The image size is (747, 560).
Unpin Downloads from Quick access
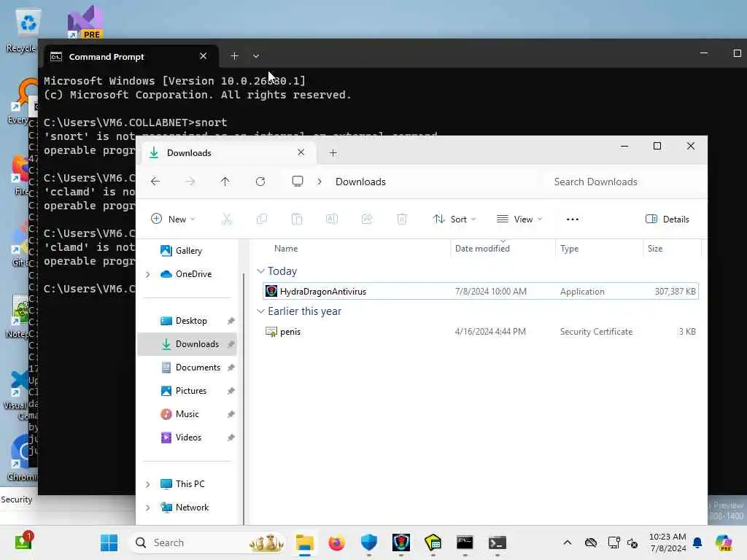(231, 344)
